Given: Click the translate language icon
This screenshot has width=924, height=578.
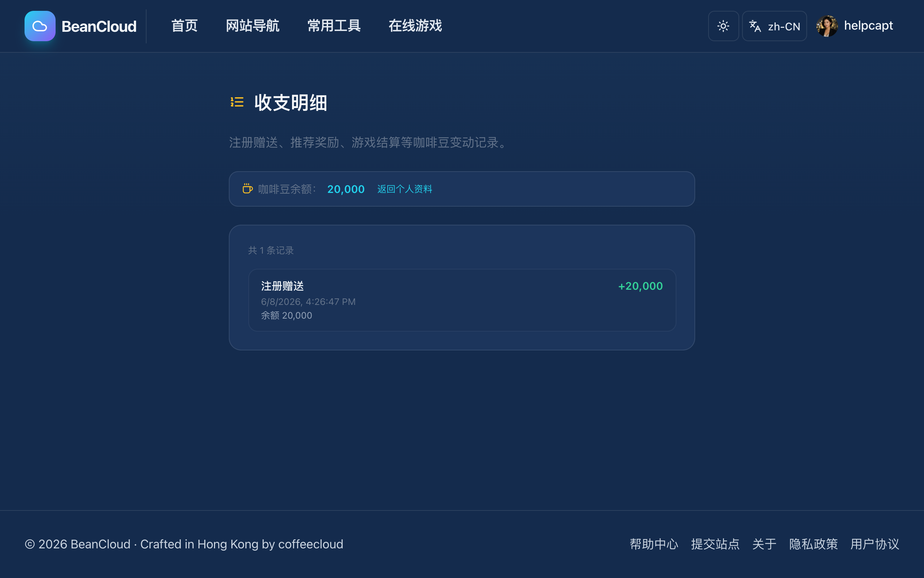Looking at the screenshot, I should (755, 26).
